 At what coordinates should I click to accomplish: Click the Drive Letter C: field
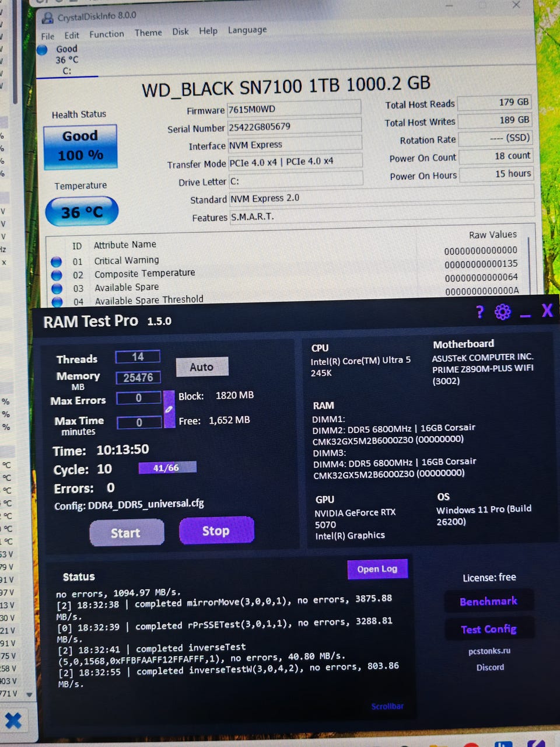coord(296,180)
